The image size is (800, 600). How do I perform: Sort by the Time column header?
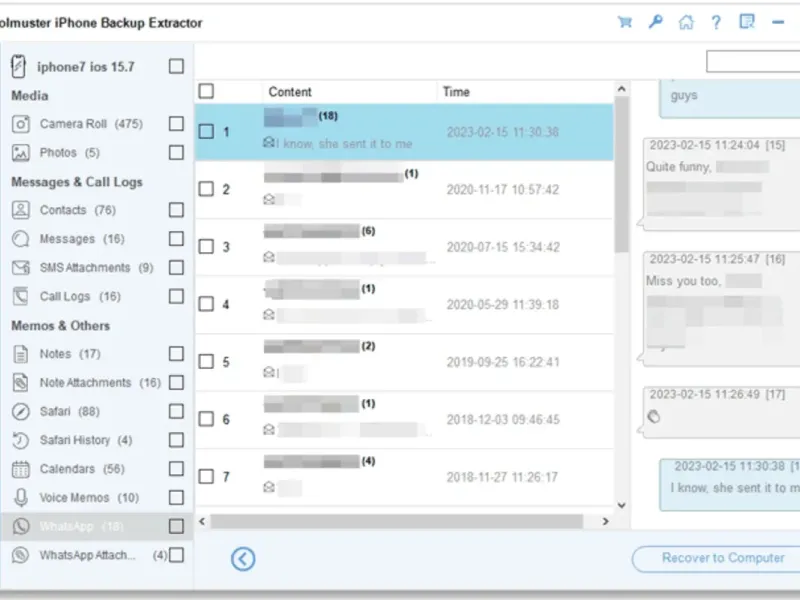pos(524,92)
